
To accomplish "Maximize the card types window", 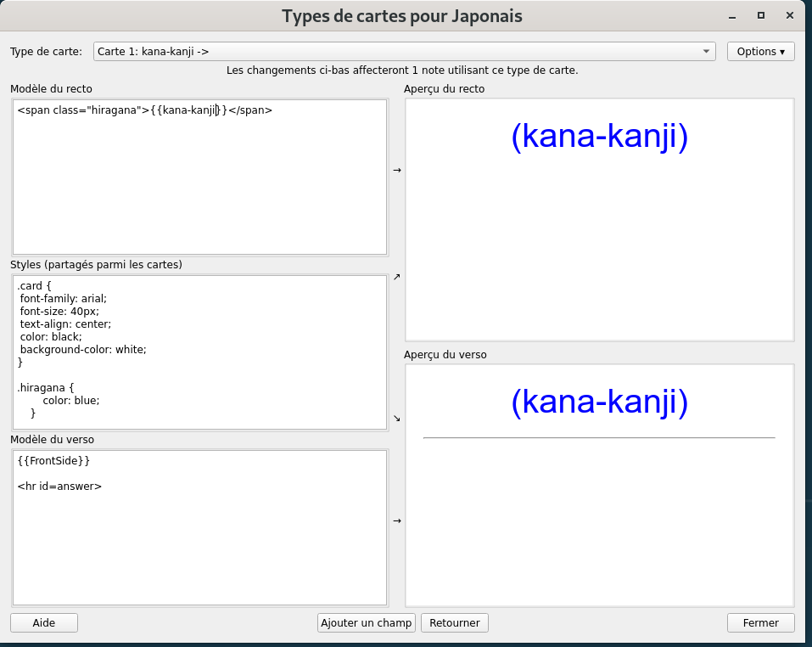I will tap(761, 16).
